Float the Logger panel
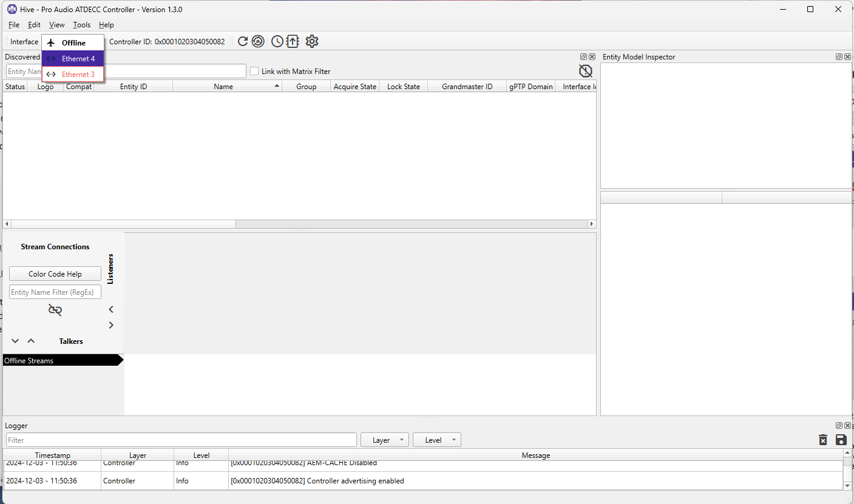 click(839, 426)
